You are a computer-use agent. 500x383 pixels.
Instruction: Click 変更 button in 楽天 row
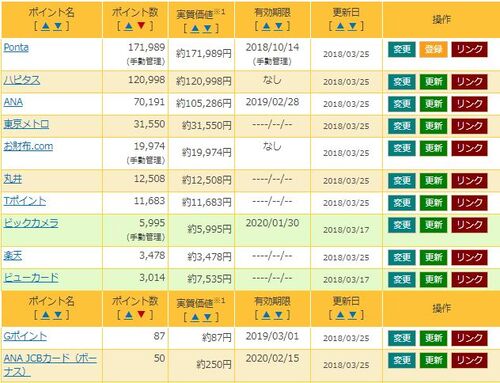point(402,257)
